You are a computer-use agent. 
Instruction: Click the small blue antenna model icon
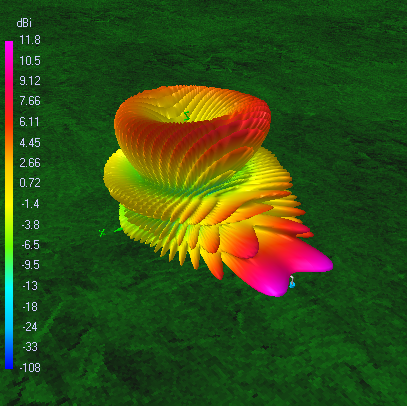coord(292,282)
